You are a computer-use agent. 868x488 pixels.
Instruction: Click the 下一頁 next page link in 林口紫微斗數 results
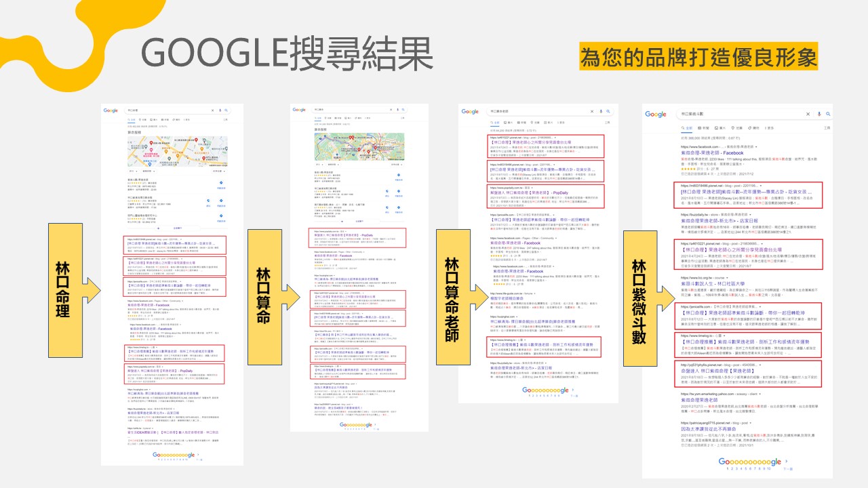tap(787, 468)
